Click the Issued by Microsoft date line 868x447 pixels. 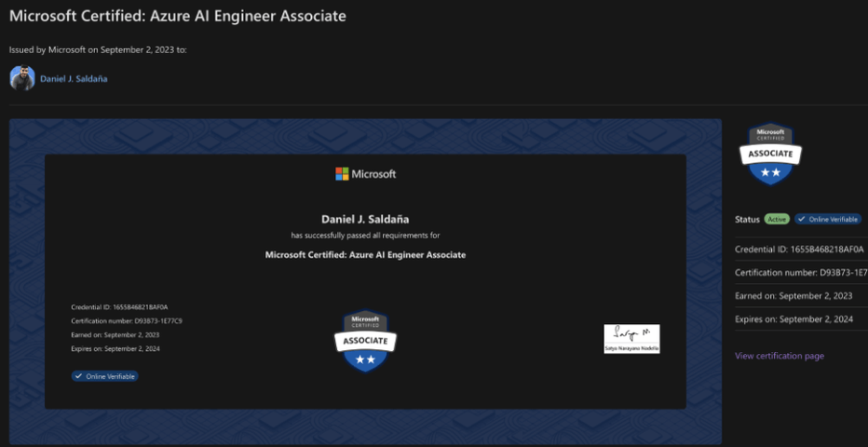[x=98, y=49]
